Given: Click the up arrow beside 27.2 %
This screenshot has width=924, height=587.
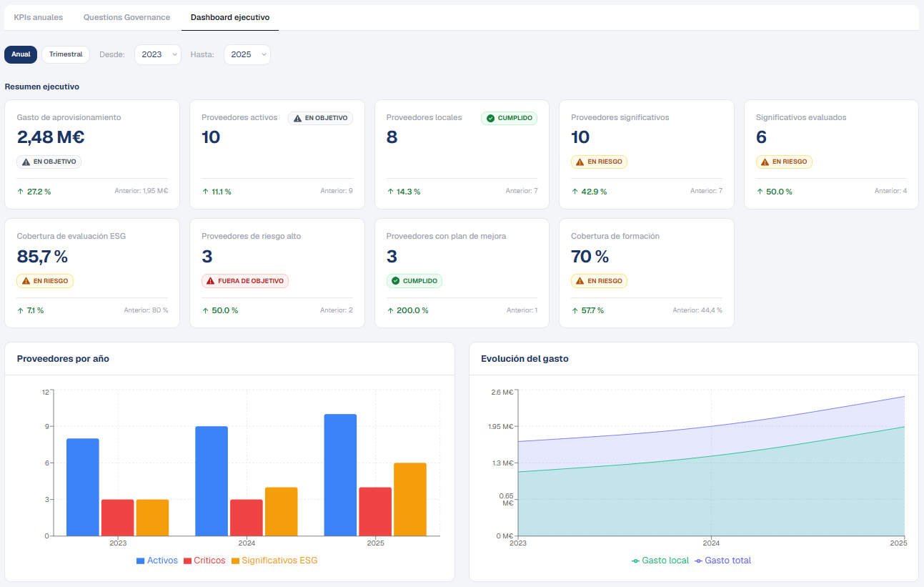Looking at the screenshot, I should tap(21, 192).
